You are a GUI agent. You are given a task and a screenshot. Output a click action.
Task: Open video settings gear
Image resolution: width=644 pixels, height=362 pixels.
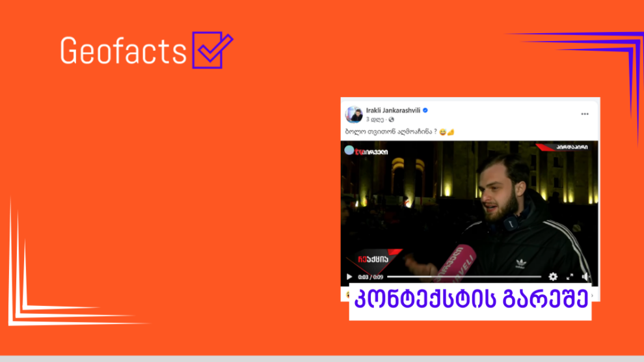[x=553, y=277]
